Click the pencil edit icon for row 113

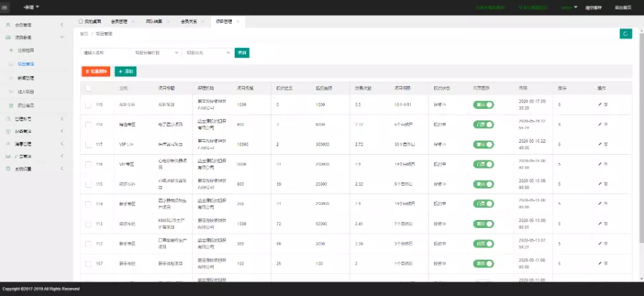(x=600, y=224)
